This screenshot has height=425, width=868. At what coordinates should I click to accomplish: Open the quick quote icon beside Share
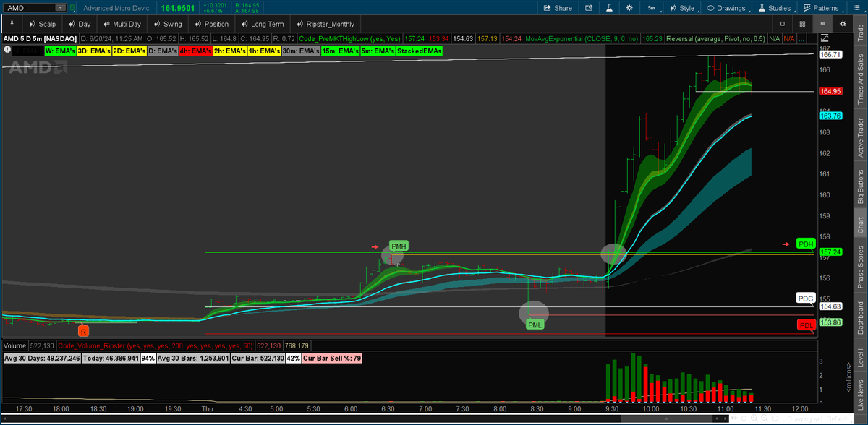pyautogui.click(x=589, y=8)
